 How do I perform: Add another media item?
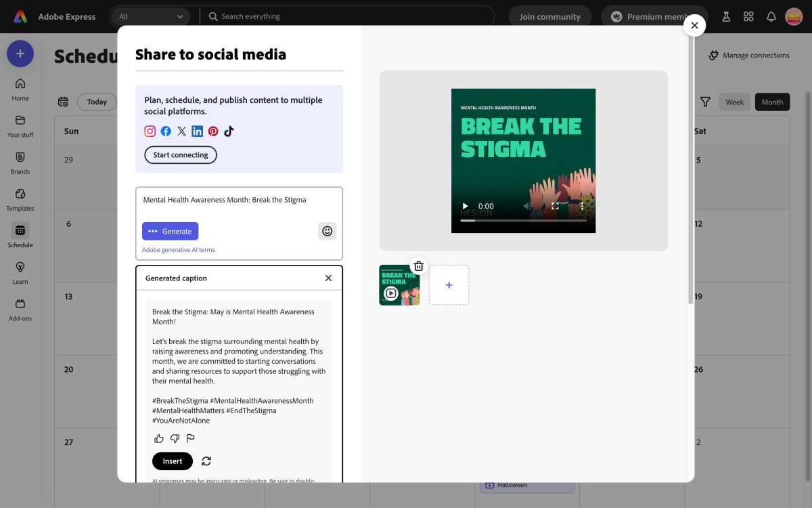[449, 285]
